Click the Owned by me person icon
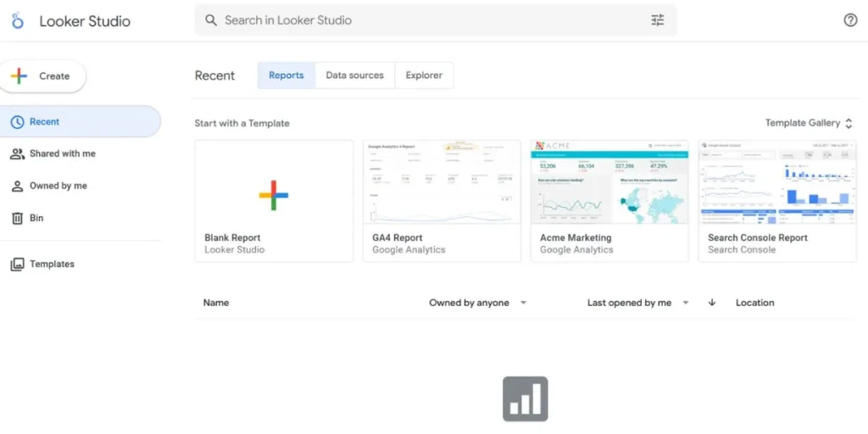Viewport: 868px width, 434px height. point(18,186)
